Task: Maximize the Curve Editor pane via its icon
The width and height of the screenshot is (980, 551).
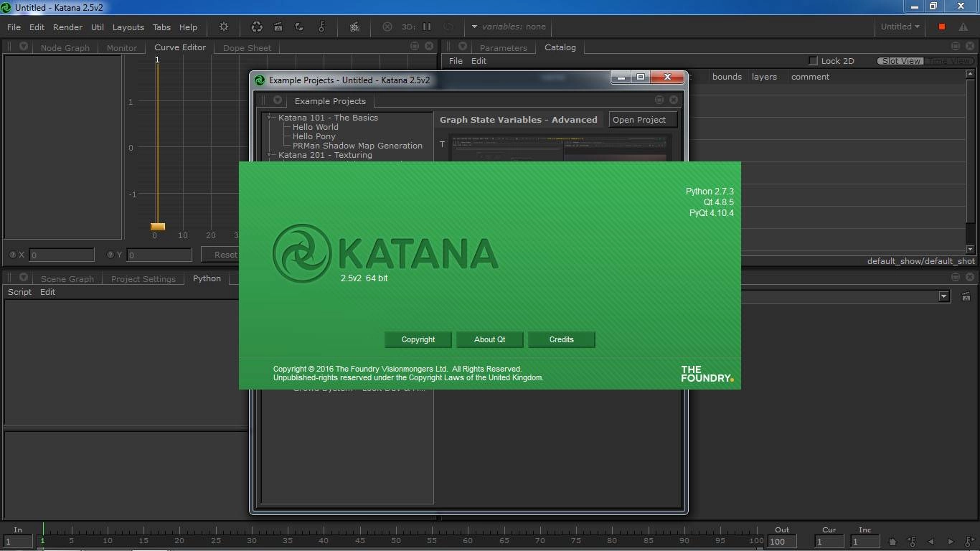Action: (x=415, y=46)
